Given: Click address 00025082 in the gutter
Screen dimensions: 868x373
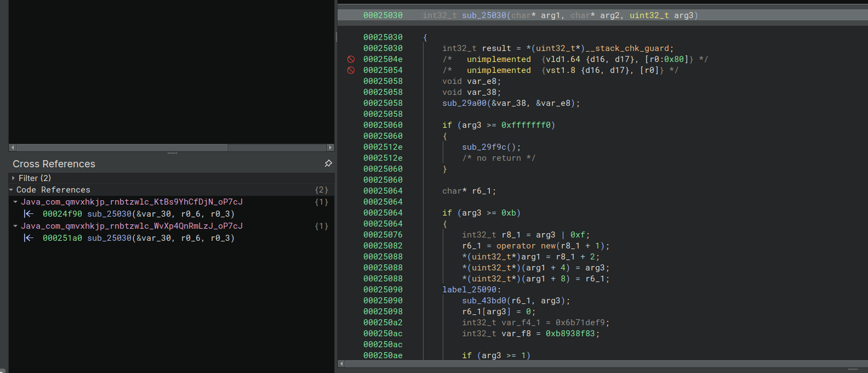Looking at the screenshot, I should tap(383, 246).
